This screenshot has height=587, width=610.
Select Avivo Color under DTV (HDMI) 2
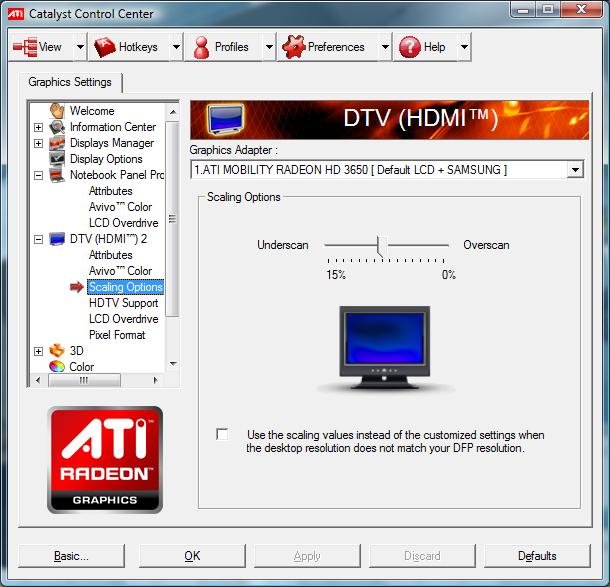click(x=120, y=271)
